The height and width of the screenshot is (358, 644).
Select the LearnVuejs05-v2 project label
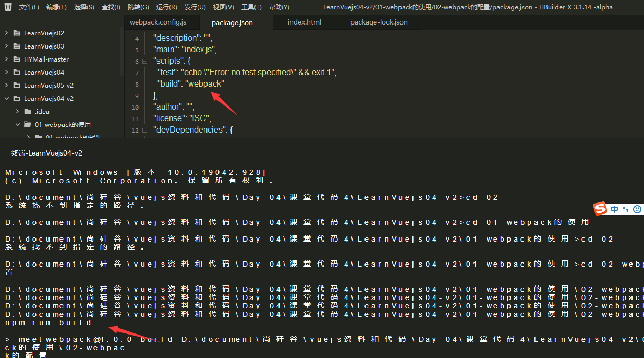[x=48, y=85]
